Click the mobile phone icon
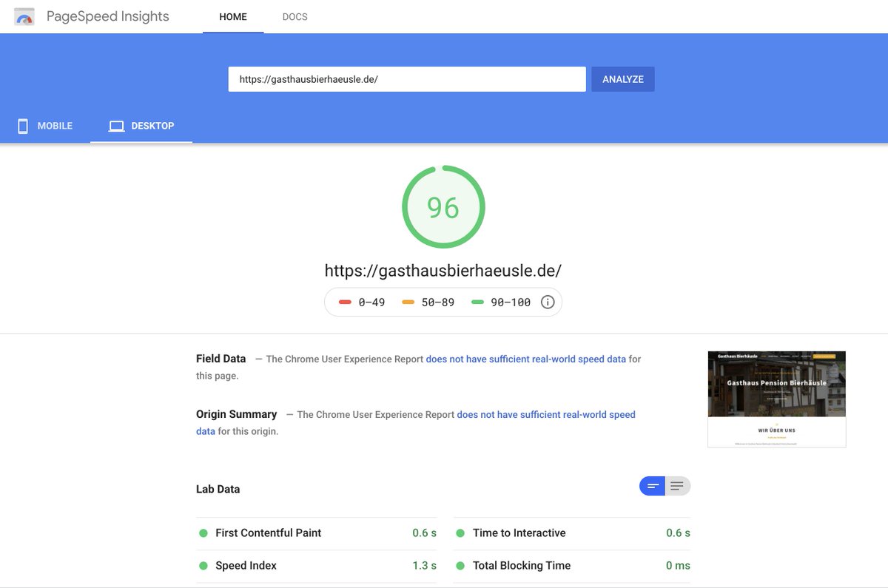Screen dimensions: 888x588 23,126
